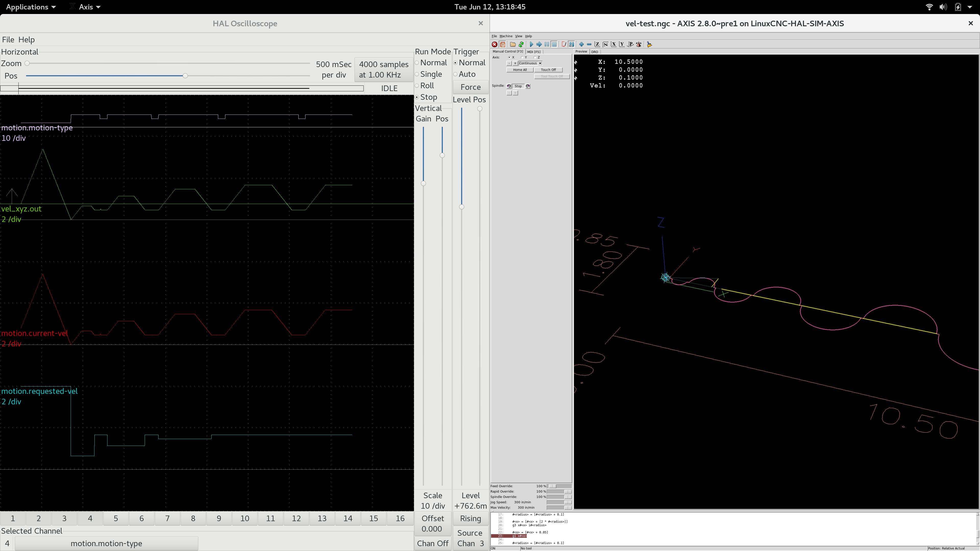Toggle Rising trigger edge button
980x551 pixels.
coord(471,519)
